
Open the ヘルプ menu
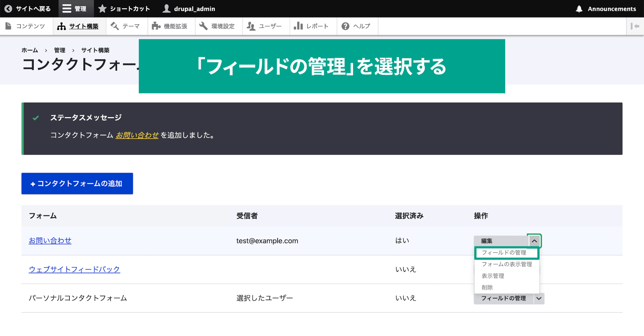(x=358, y=26)
